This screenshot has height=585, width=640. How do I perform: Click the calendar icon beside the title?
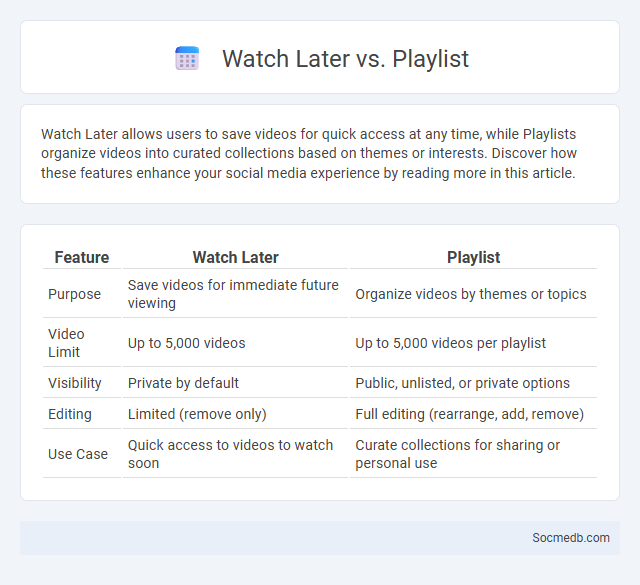click(187, 58)
